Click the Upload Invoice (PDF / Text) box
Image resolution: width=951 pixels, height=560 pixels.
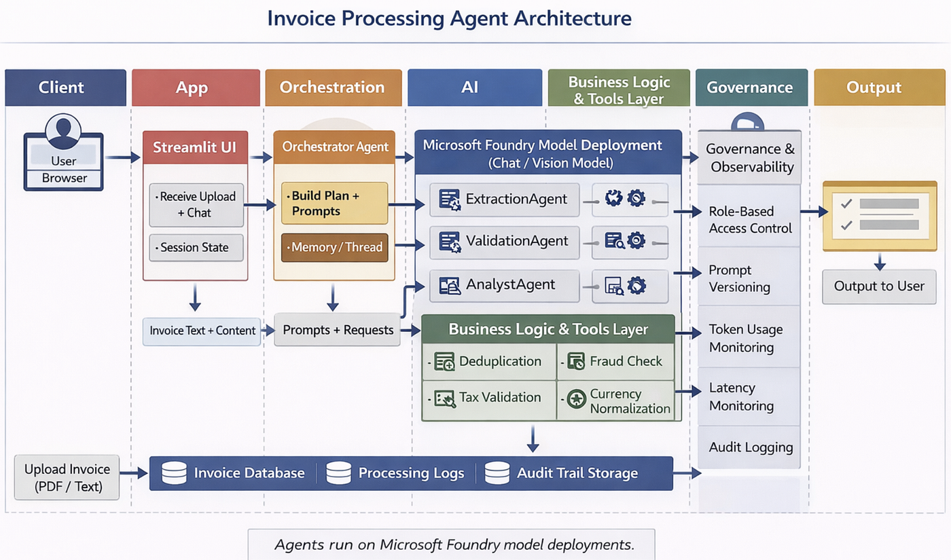[x=67, y=478]
